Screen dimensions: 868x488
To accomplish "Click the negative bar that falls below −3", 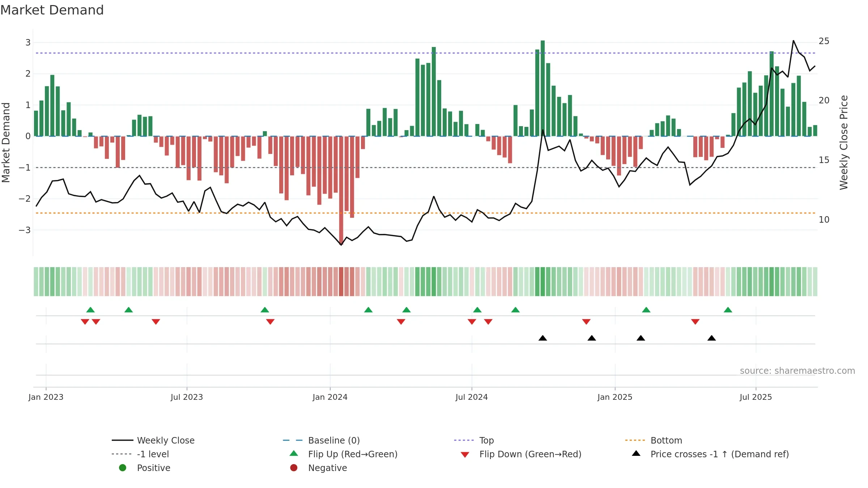I will pos(341,190).
